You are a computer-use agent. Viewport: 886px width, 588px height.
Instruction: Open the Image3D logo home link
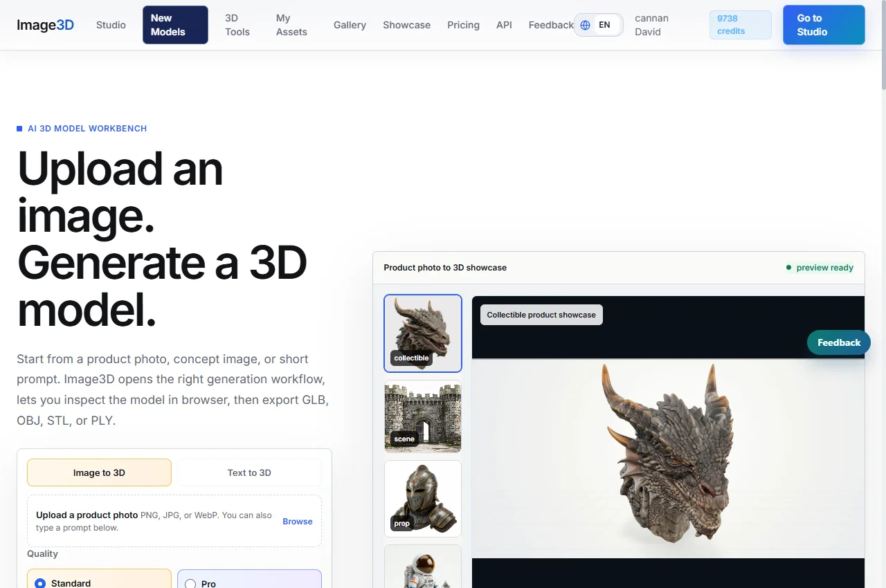pos(46,25)
